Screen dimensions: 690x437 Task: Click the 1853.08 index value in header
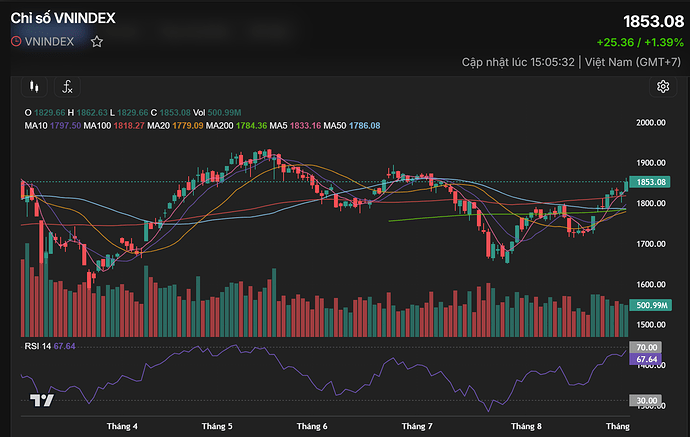coord(653,21)
